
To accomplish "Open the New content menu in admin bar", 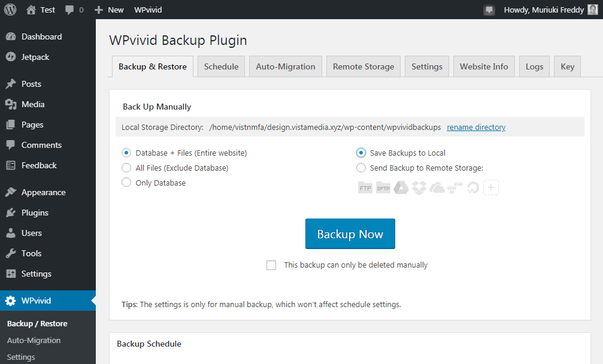I will click(109, 10).
